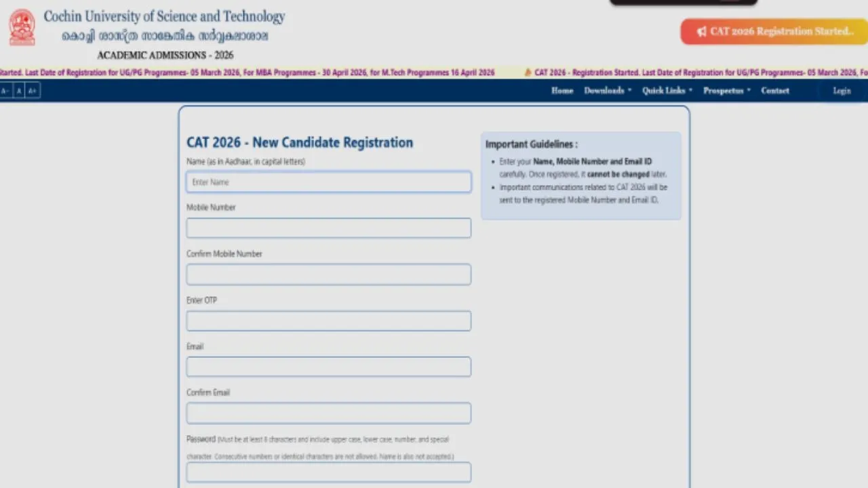Expand the Prospectus dropdown menu
Viewport: 868px width, 488px height.
click(x=723, y=90)
